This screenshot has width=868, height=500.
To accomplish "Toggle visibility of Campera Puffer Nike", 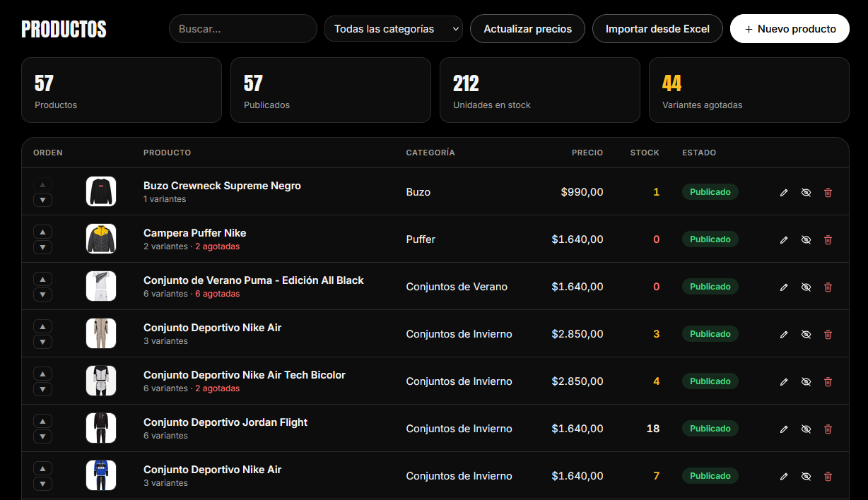I will [806, 239].
